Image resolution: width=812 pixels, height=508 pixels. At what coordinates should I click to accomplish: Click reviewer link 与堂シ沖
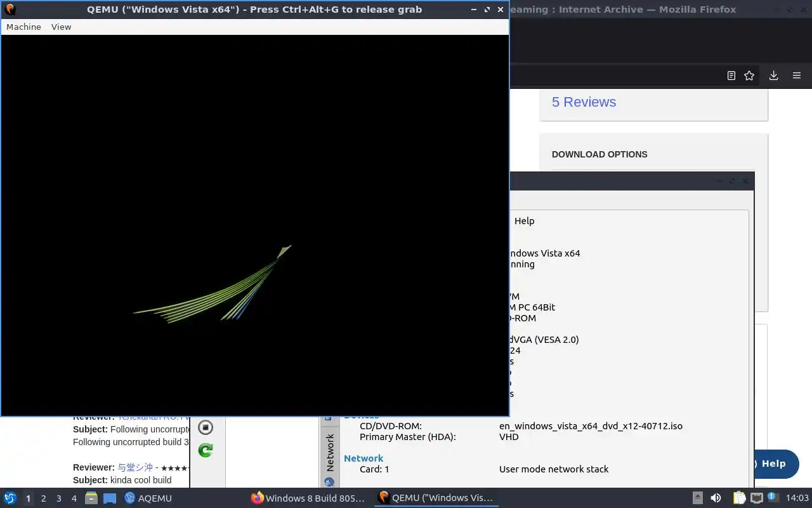[135, 467]
